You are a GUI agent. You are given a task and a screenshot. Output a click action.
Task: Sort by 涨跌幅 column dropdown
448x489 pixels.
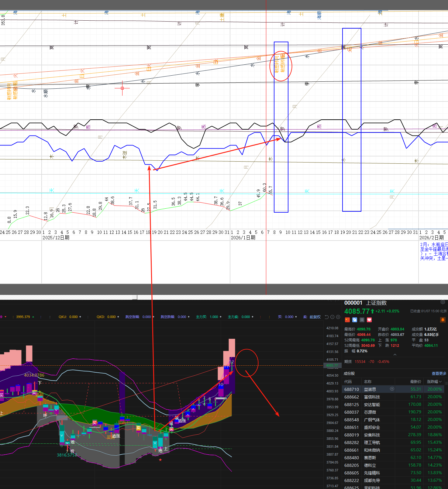pyautogui.click(x=434, y=382)
